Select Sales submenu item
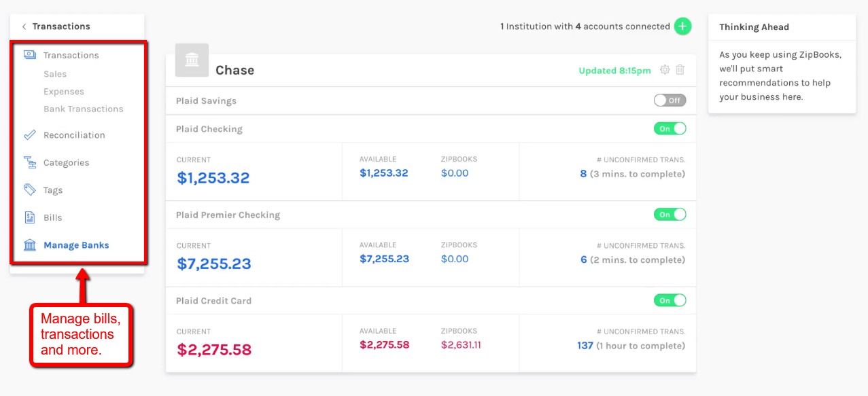Viewport: 868px width, 396px height. coord(55,74)
